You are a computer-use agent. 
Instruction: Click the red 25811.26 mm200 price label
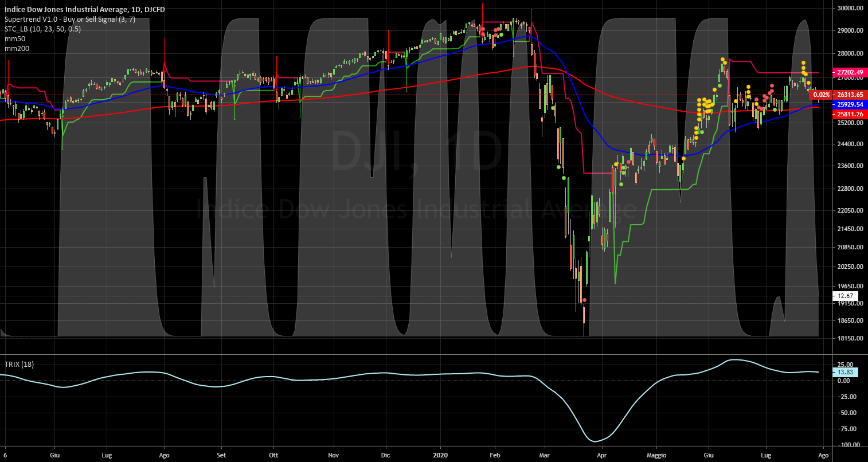tap(850, 114)
